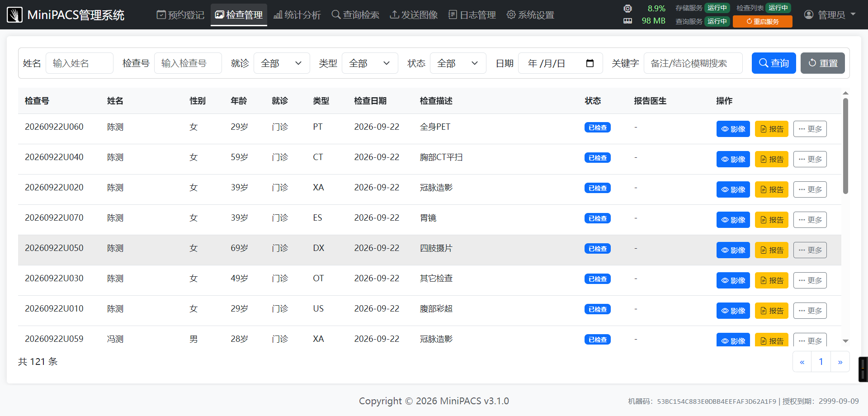Open the 日志管理 page

click(472, 15)
